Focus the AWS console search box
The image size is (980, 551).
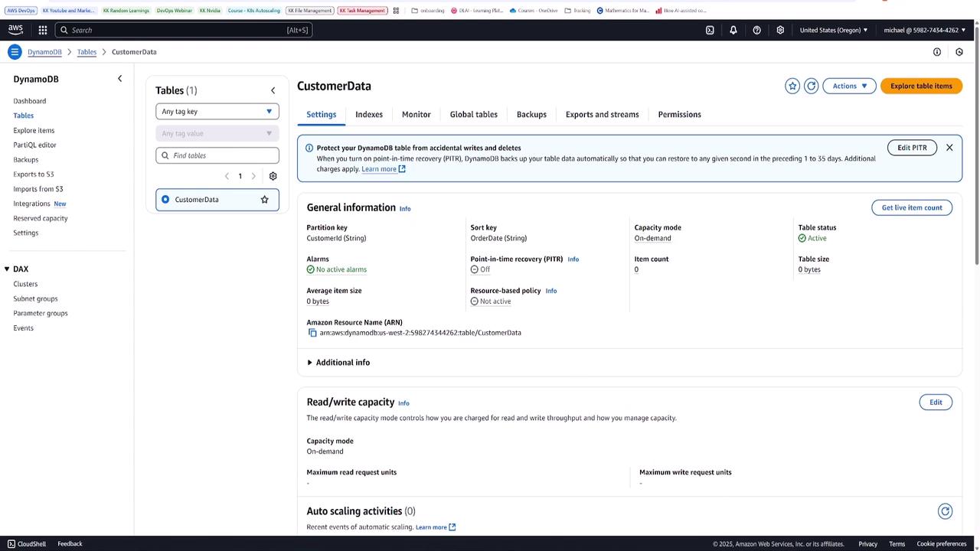pos(184,30)
